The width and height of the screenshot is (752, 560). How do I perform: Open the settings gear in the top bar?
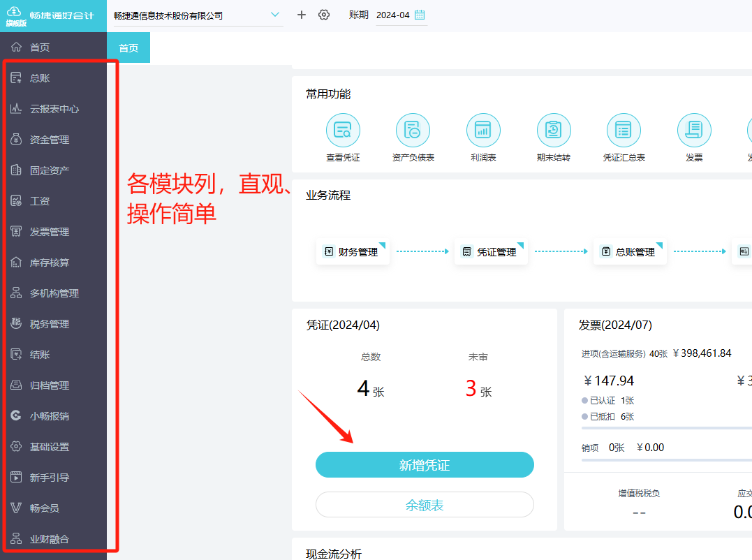pyautogui.click(x=324, y=14)
